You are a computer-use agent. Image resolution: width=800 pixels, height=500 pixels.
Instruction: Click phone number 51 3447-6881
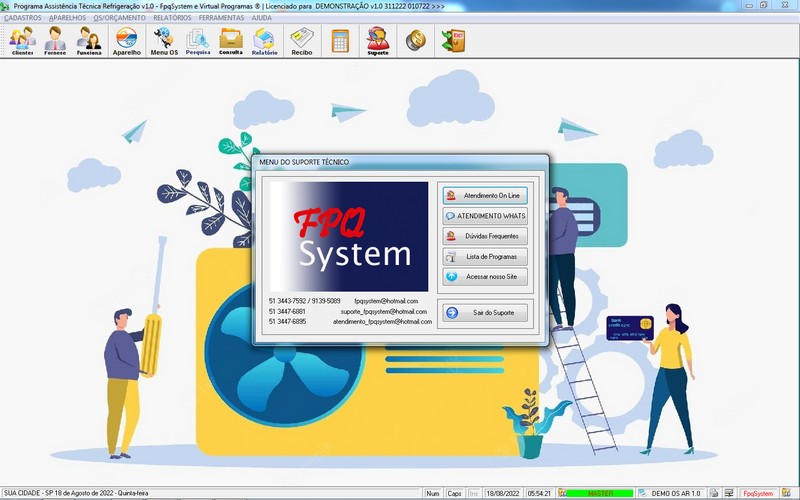coord(287,311)
